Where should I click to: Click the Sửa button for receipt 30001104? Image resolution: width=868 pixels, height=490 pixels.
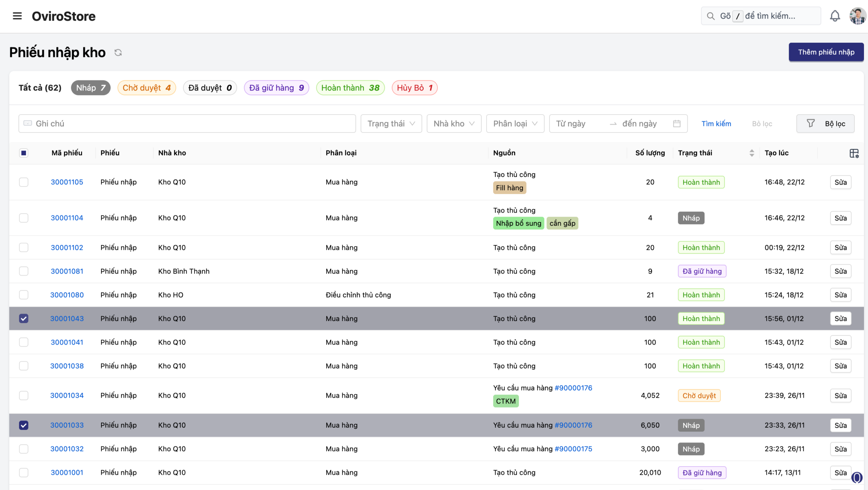point(840,218)
